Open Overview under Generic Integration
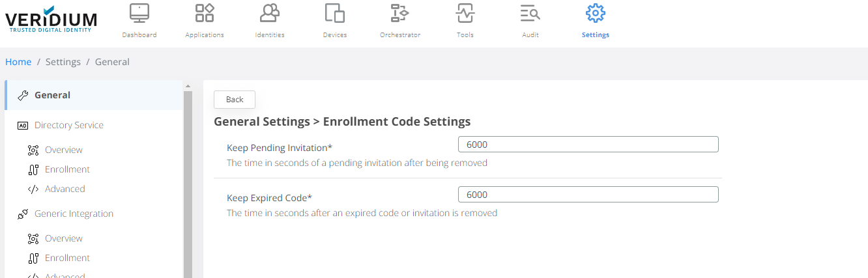 tap(63, 238)
